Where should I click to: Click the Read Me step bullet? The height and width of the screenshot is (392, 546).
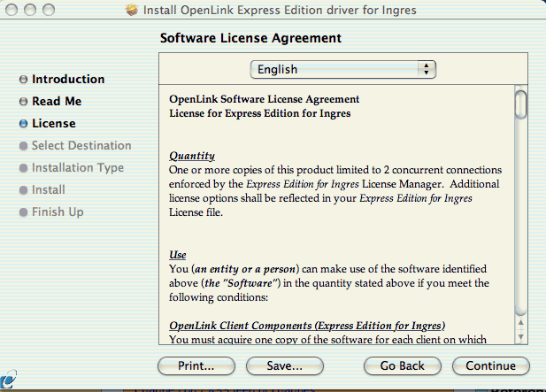[23, 101]
